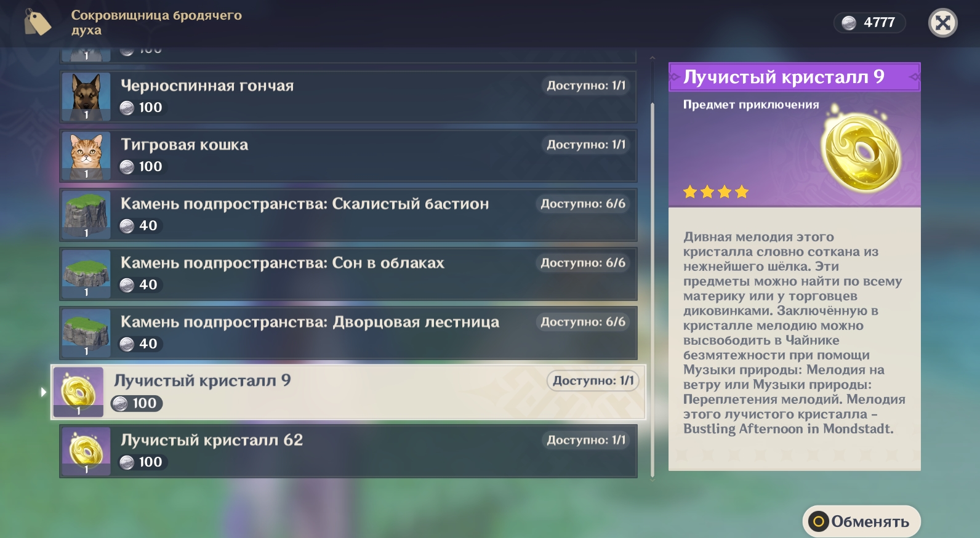Click the selection arrow beside Лучистый кристалл 9
Viewport: 980px width, 538px height.
click(x=43, y=392)
